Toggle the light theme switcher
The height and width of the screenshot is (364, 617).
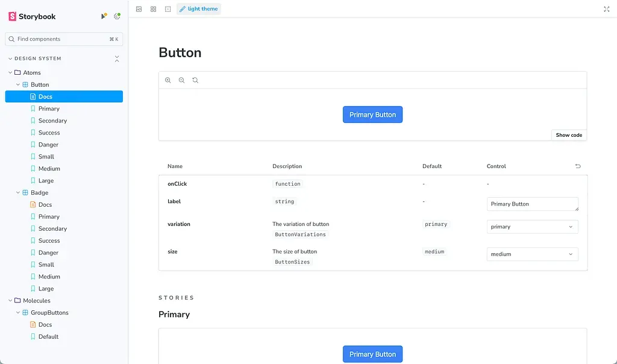[x=199, y=9]
